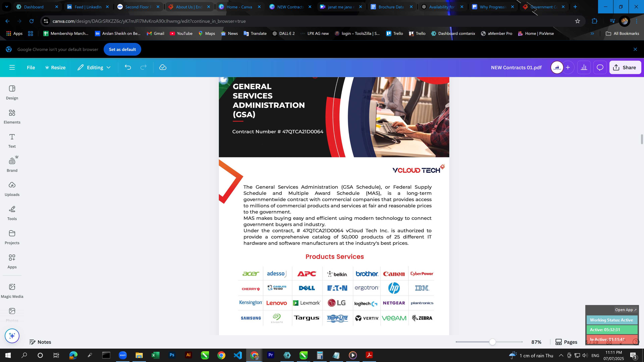Bookmark this page with the star icon

tap(577, 21)
